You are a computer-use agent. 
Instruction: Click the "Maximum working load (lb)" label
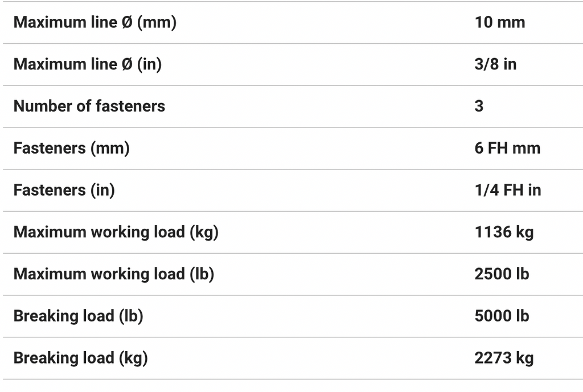[x=114, y=274]
